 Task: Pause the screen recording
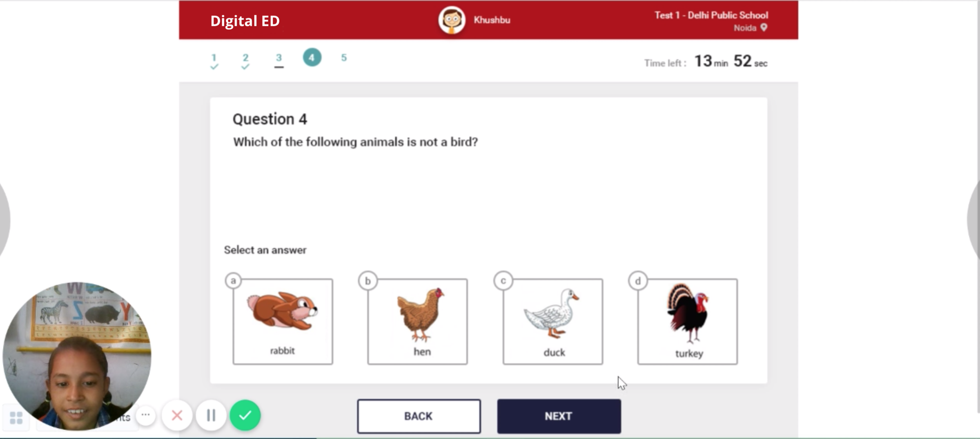click(x=211, y=416)
